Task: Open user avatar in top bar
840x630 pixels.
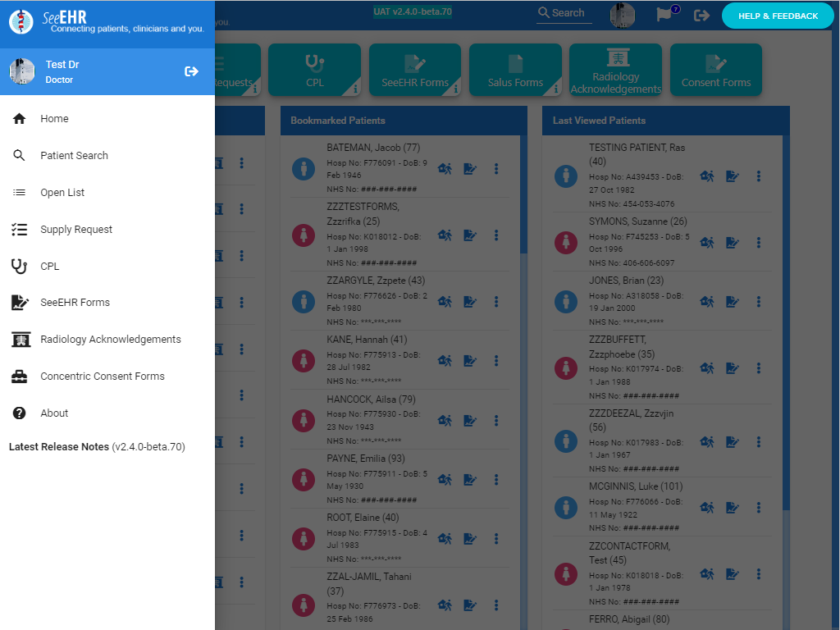Action: click(623, 15)
